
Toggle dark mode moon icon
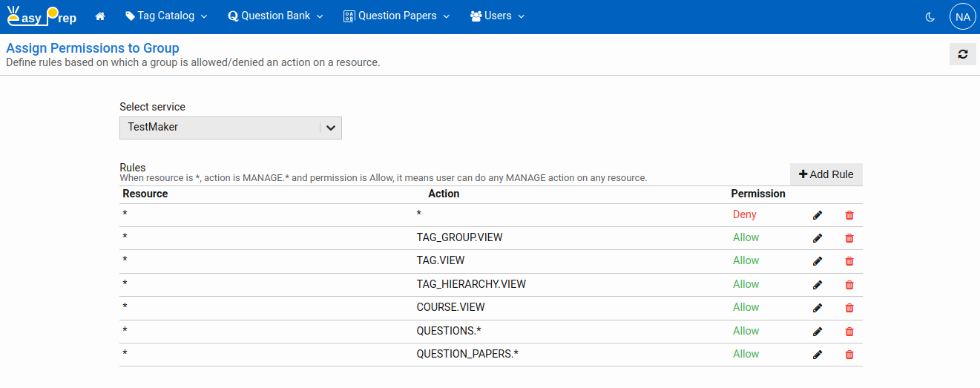click(x=930, y=16)
